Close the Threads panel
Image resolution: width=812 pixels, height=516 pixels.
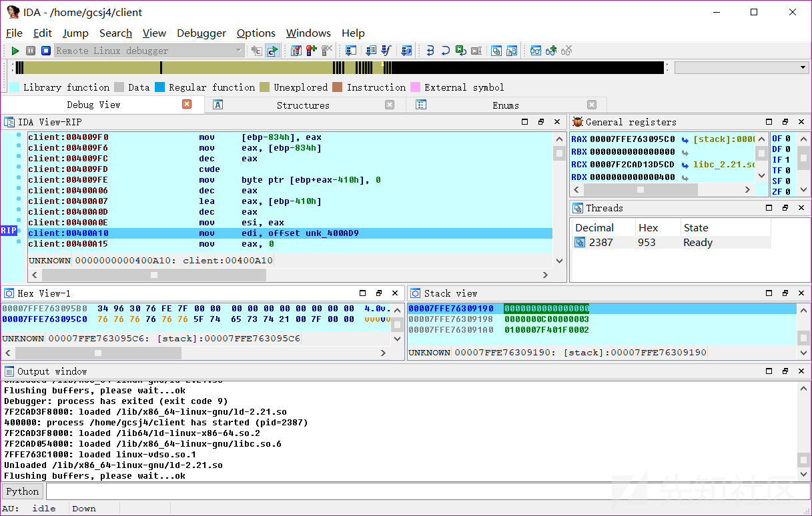[x=801, y=208]
